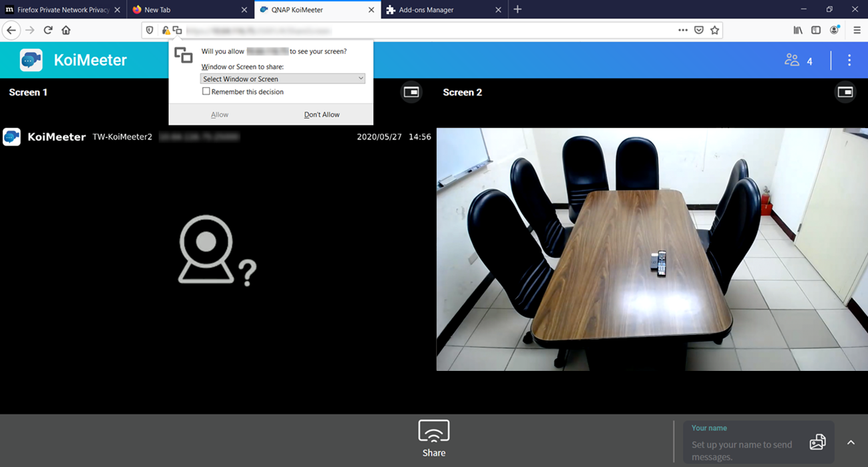Enable Remember this decision checkbox
Image resolution: width=868 pixels, height=467 pixels.
pos(206,91)
